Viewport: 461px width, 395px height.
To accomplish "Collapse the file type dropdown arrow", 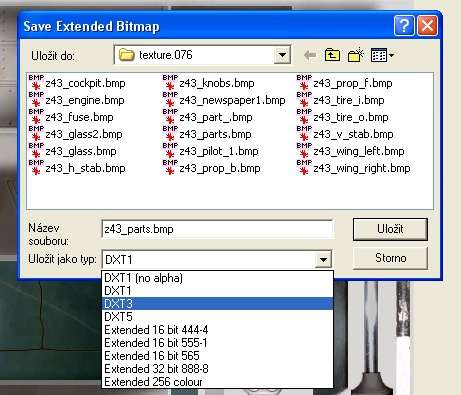I will (323, 259).
